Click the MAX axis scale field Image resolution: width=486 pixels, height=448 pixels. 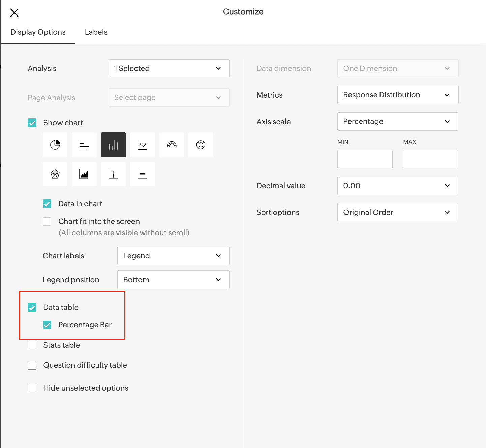tap(430, 159)
